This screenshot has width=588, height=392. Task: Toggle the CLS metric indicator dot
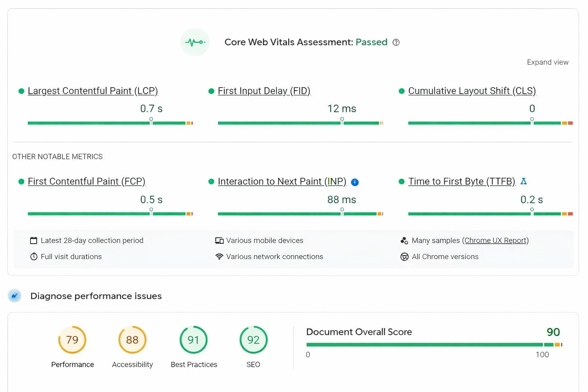pos(402,91)
